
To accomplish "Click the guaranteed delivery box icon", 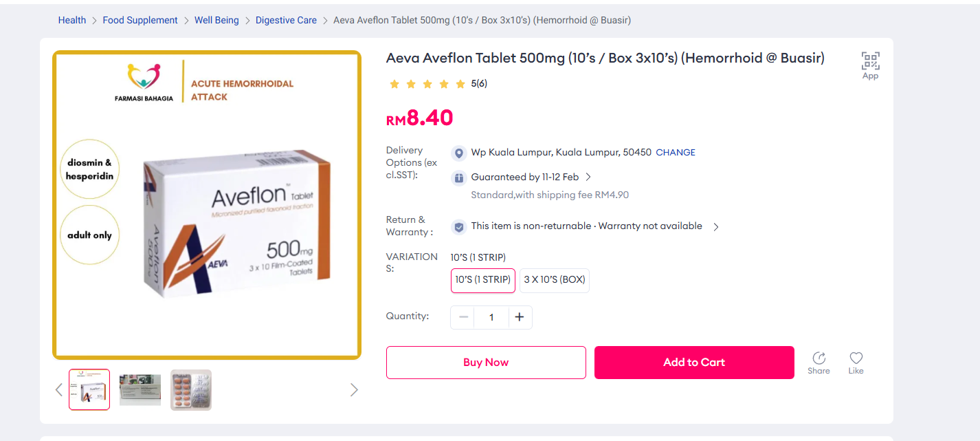I will click(x=459, y=178).
